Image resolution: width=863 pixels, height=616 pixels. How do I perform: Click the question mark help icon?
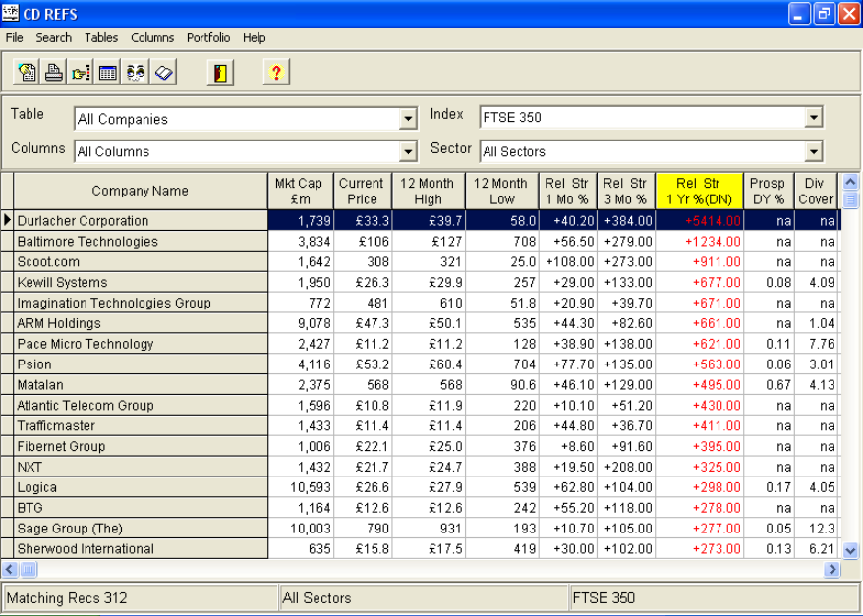click(x=276, y=72)
